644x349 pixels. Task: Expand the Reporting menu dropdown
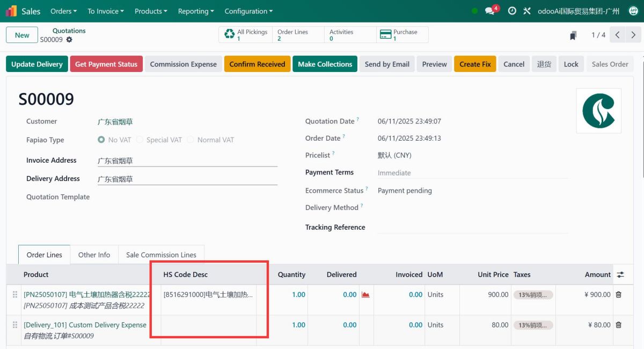pos(196,11)
